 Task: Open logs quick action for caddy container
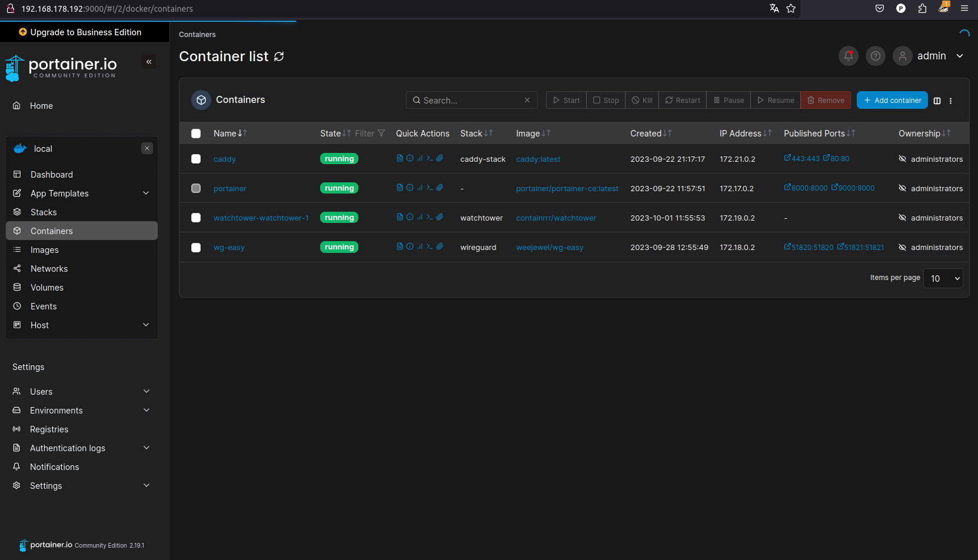[x=400, y=158]
